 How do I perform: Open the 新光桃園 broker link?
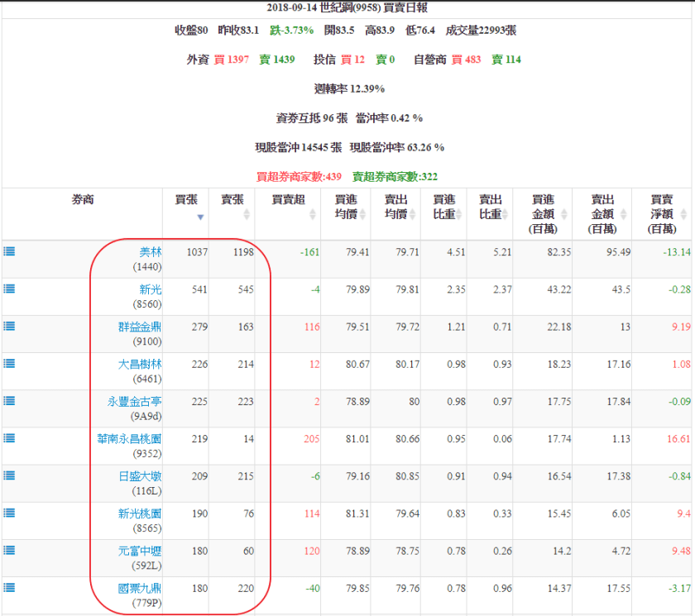pos(139,513)
